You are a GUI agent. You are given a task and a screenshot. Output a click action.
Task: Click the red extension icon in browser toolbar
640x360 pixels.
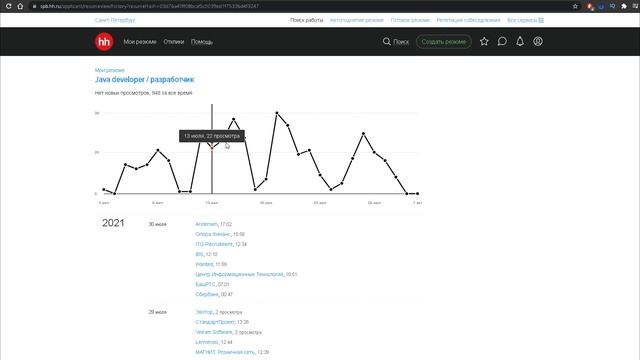(x=589, y=6)
